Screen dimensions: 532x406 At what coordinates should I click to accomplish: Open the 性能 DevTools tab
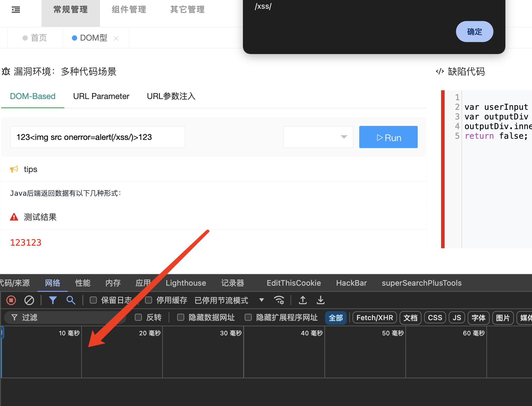tap(83, 283)
